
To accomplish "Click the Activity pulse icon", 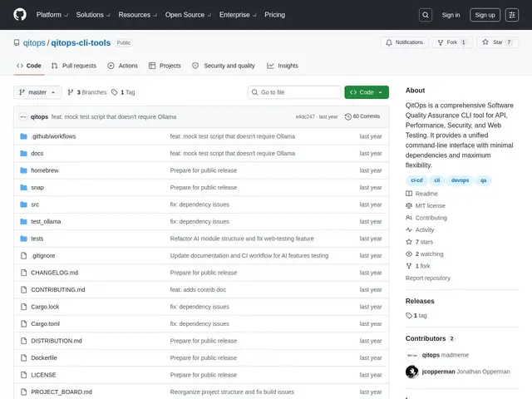I will coord(409,229).
